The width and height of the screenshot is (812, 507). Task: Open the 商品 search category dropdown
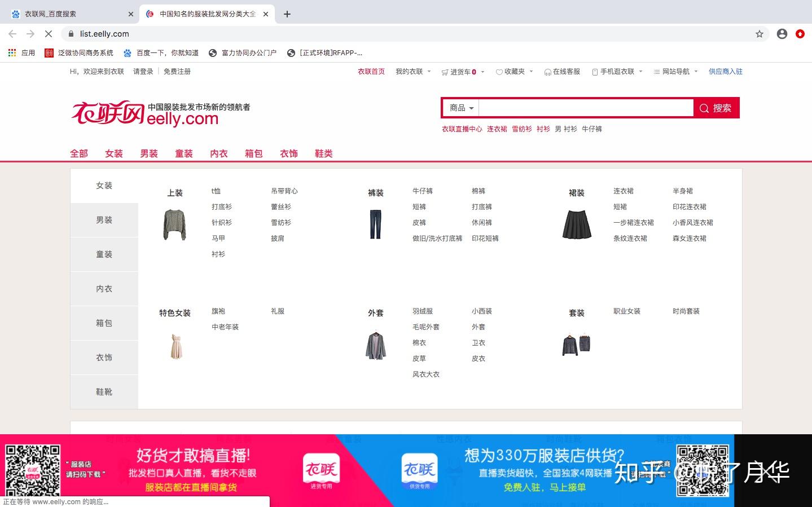[460, 108]
